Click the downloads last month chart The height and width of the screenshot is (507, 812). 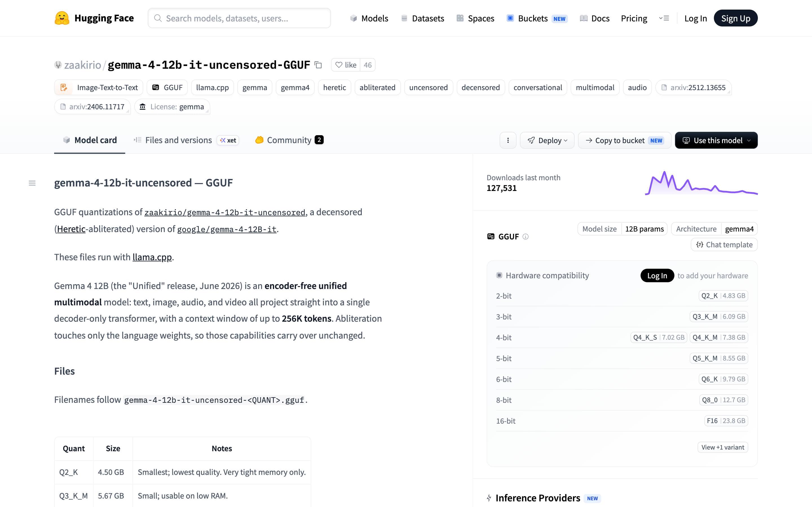coord(701,183)
